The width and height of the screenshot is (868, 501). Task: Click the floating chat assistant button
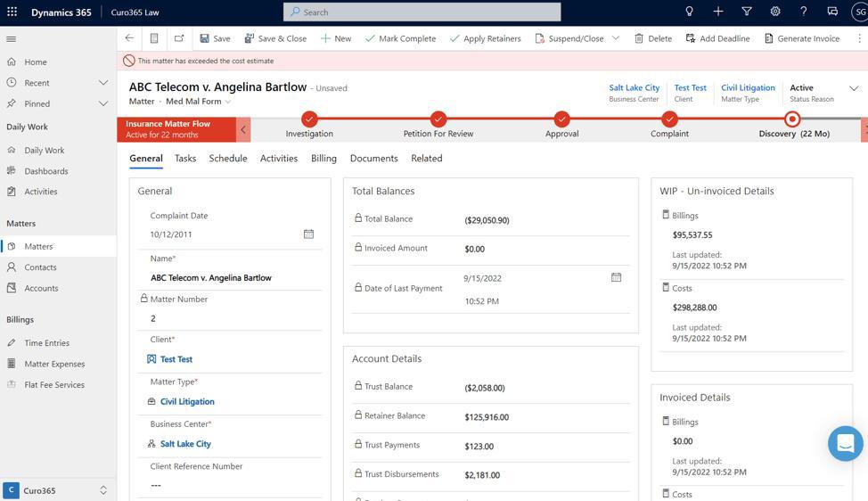(x=844, y=443)
